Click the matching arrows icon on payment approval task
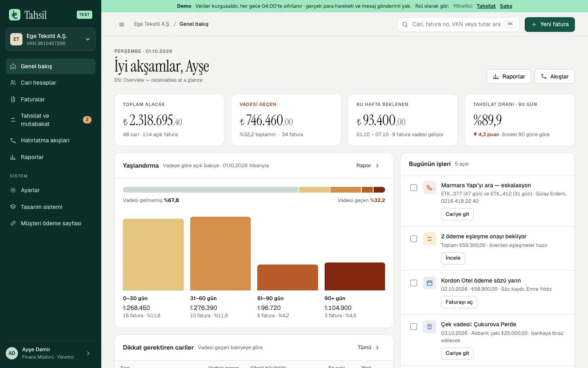The image size is (588, 368). [x=430, y=239]
